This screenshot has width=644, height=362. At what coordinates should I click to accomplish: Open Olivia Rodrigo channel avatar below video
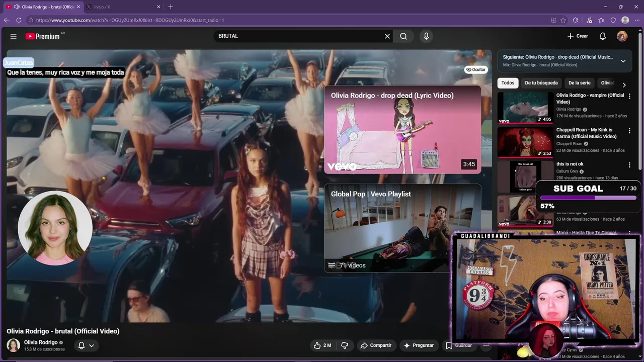pyautogui.click(x=14, y=345)
